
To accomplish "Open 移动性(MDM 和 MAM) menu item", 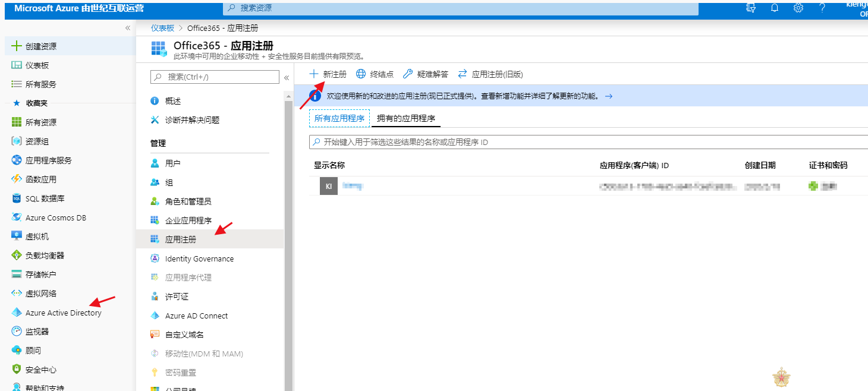I will 204,354.
